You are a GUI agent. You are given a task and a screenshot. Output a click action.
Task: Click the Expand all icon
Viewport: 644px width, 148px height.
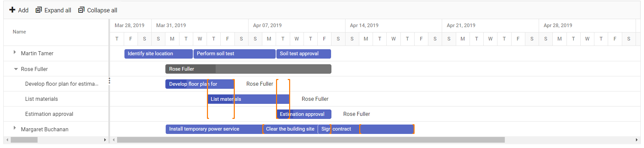coord(39,10)
